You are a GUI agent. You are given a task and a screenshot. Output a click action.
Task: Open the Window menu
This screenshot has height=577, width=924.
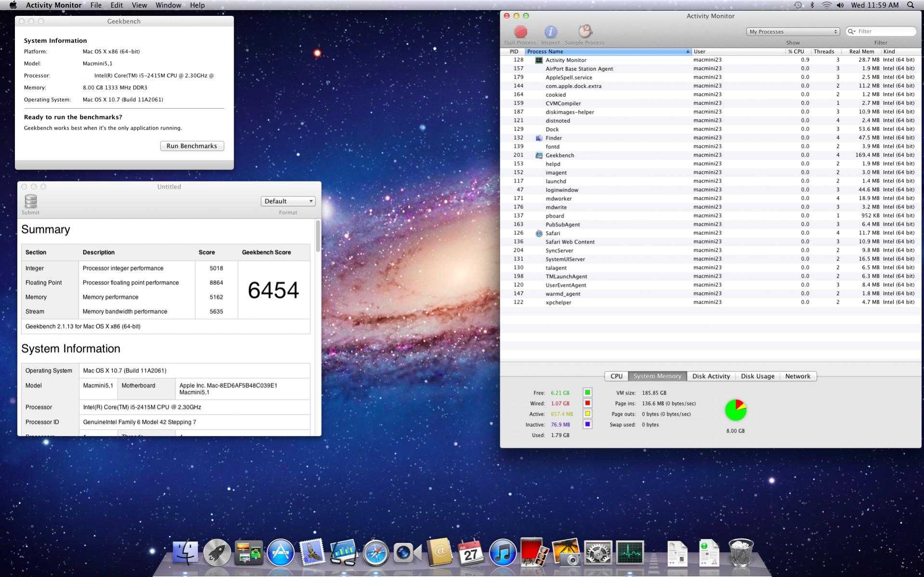(x=168, y=5)
